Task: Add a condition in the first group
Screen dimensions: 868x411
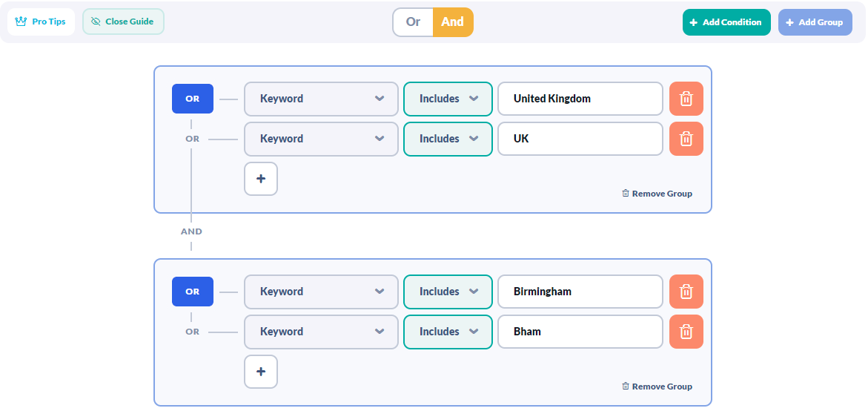Action: [x=261, y=179]
